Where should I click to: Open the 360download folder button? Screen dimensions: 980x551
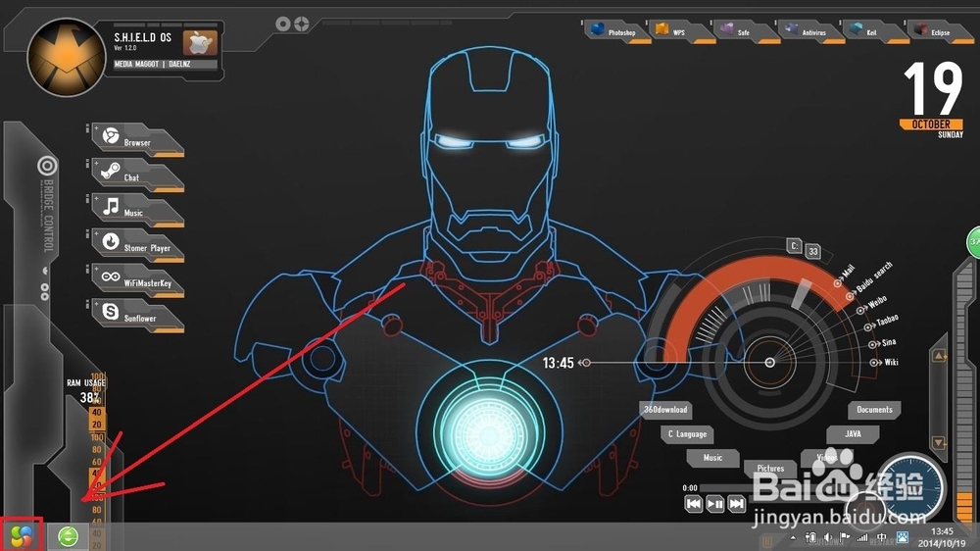tap(665, 410)
